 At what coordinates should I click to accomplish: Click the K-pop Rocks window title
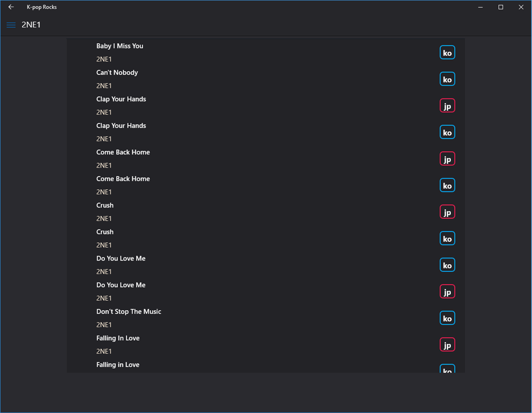(42, 7)
